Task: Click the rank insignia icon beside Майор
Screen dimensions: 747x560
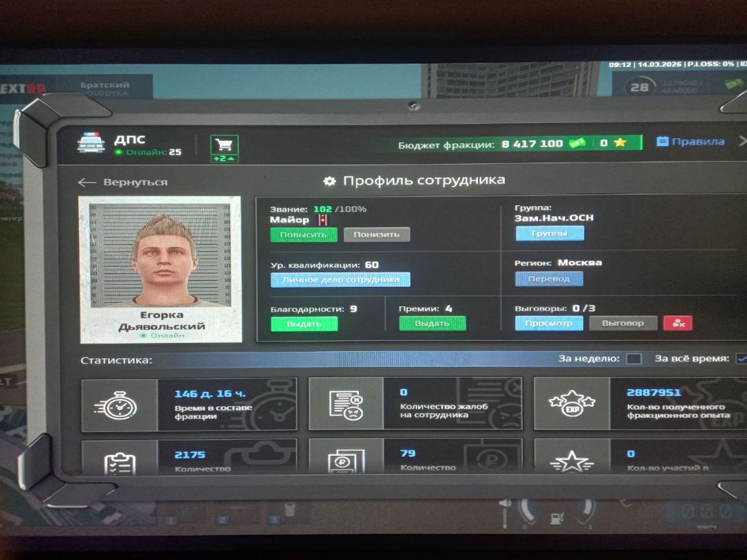Action: 322,220
